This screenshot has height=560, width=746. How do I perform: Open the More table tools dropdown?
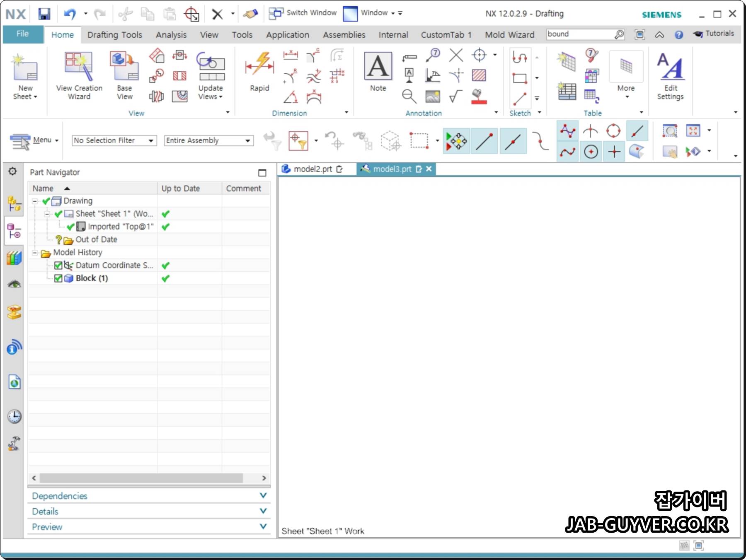click(x=626, y=75)
